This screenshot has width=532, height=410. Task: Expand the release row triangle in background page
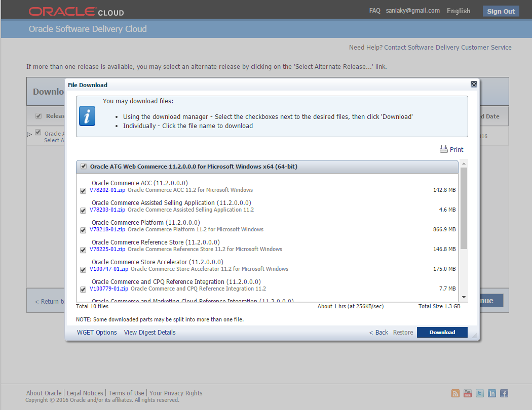30,135
